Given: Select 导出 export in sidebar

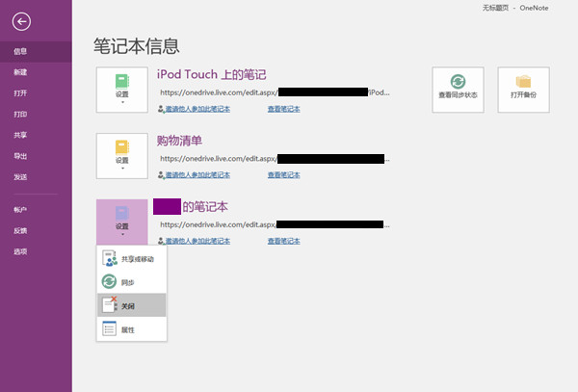Looking at the screenshot, I should click(x=36, y=156).
